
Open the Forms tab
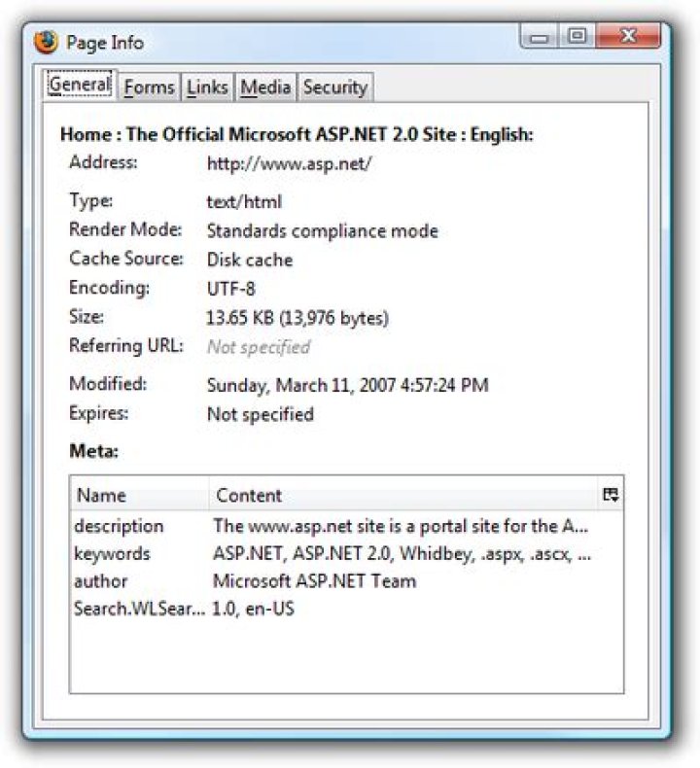point(149,87)
